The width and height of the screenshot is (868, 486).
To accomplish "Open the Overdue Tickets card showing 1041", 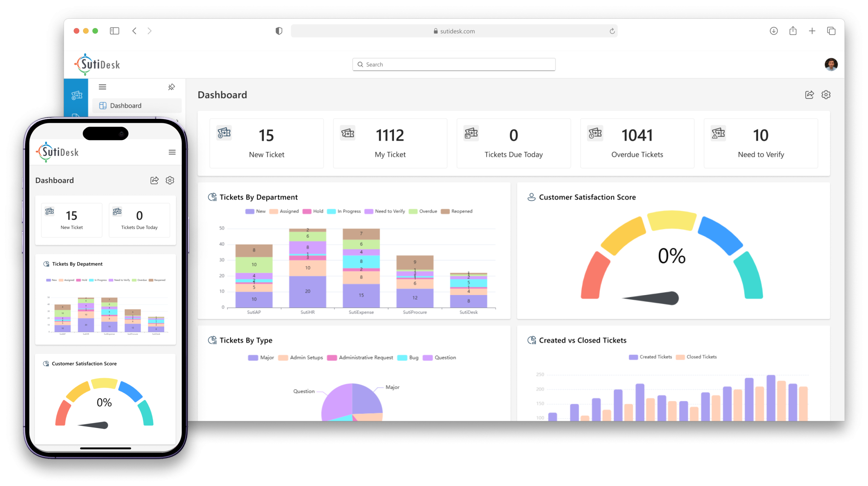I will coord(637,143).
